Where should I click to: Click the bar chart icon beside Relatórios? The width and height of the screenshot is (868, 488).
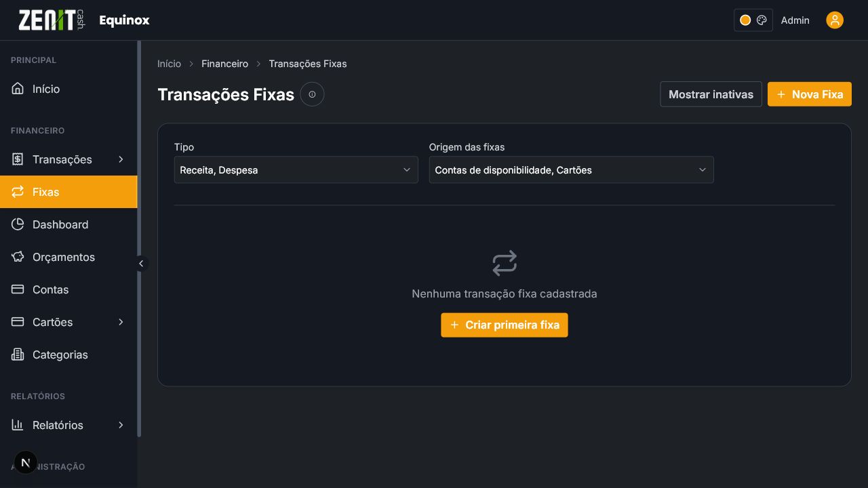pyautogui.click(x=18, y=425)
